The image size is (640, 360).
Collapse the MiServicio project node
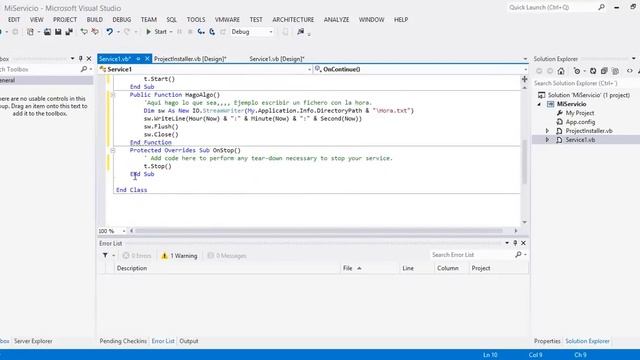[x=539, y=104]
